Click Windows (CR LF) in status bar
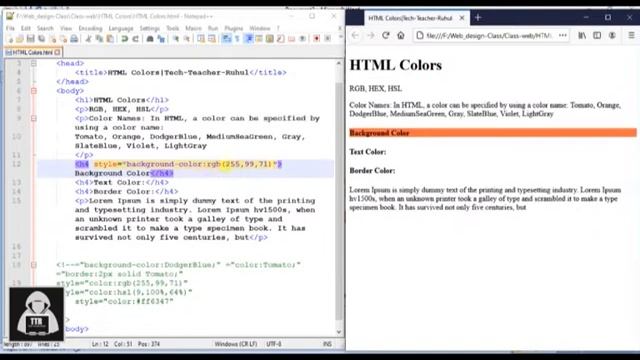 (x=236, y=344)
